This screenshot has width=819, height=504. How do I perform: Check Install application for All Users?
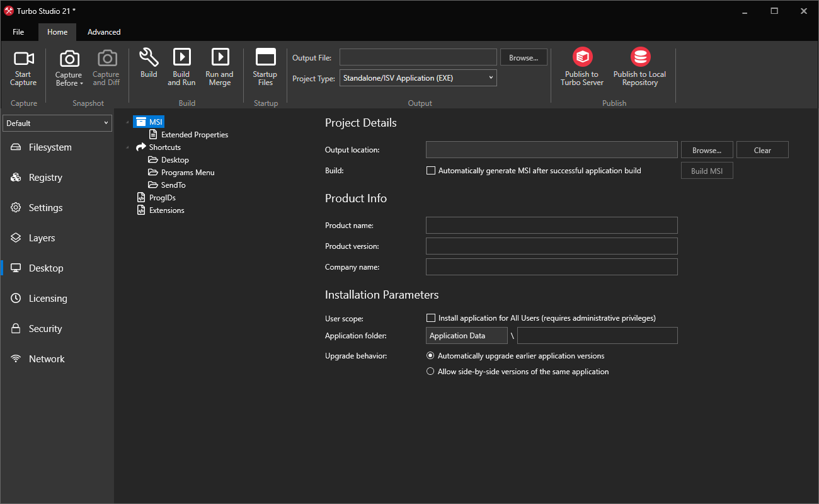[431, 318]
